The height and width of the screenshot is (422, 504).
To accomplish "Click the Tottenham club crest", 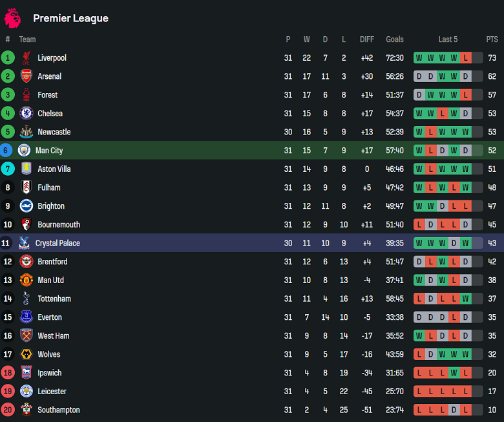I will (26, 299).
